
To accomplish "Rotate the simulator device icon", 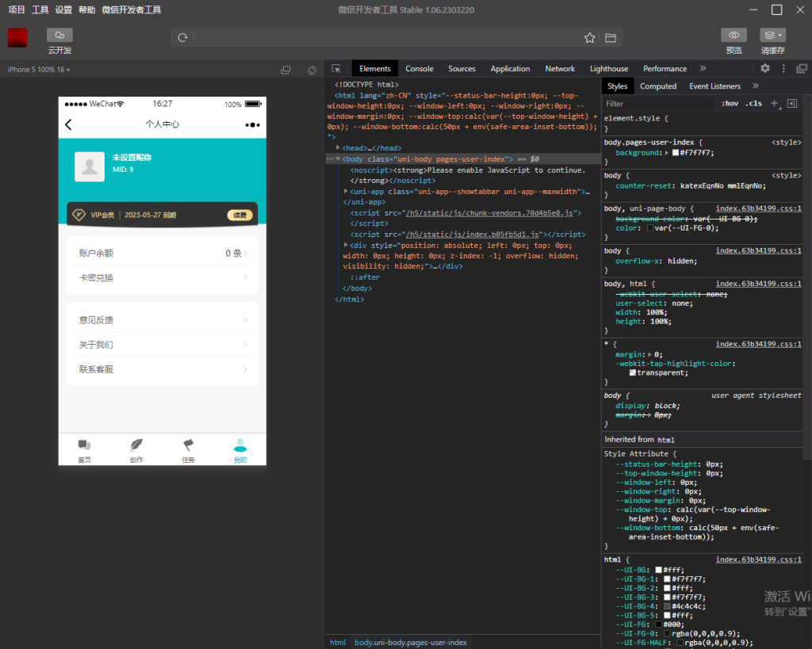I will pos(312,70).
